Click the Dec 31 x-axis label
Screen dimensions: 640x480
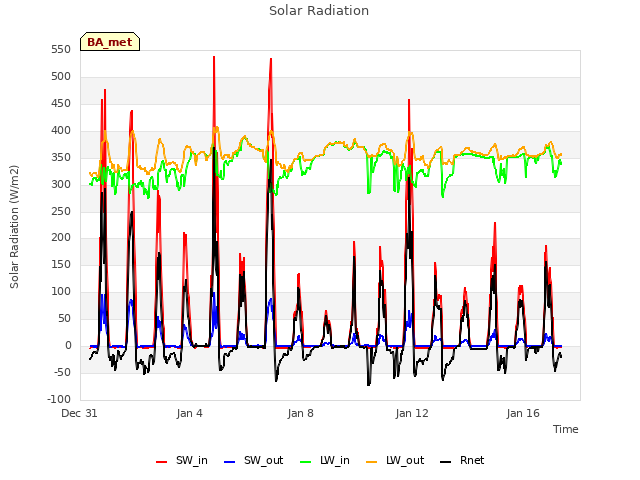point(79,413)
